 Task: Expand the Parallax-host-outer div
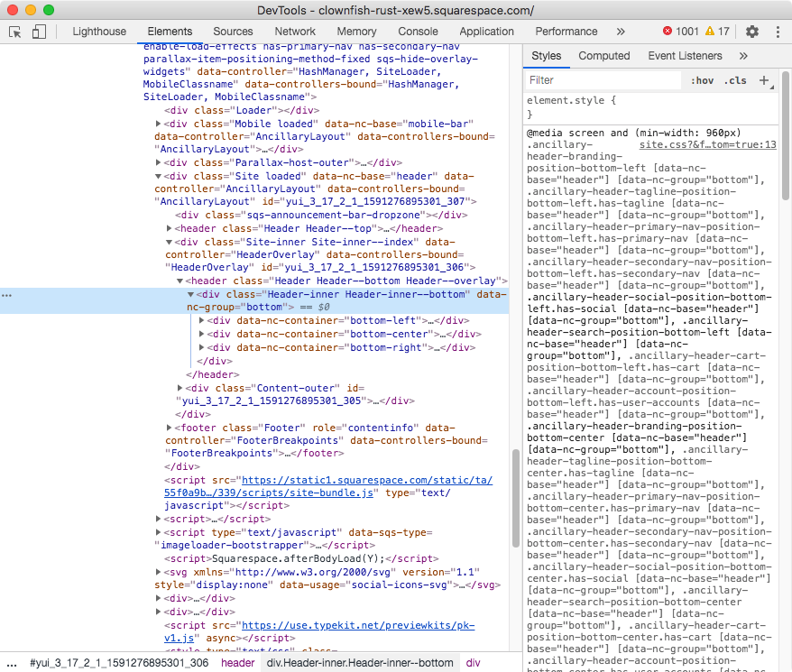pos(158,162)
